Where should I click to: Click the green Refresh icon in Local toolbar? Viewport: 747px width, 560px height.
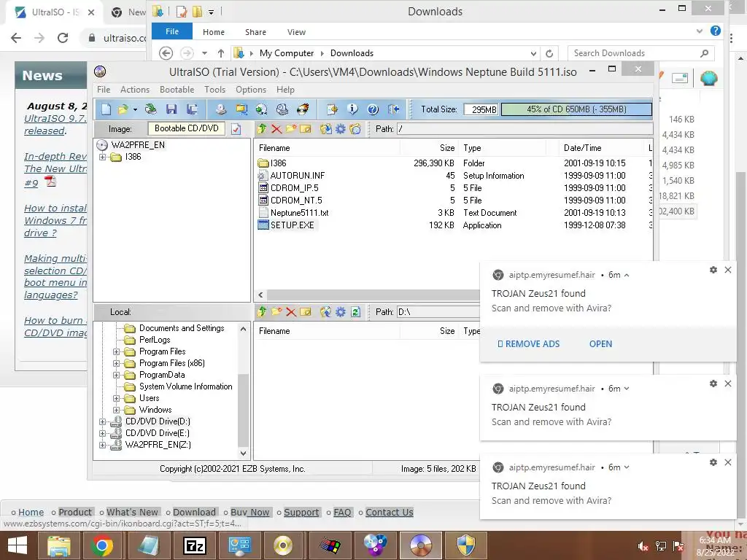[x=355, y=312]
